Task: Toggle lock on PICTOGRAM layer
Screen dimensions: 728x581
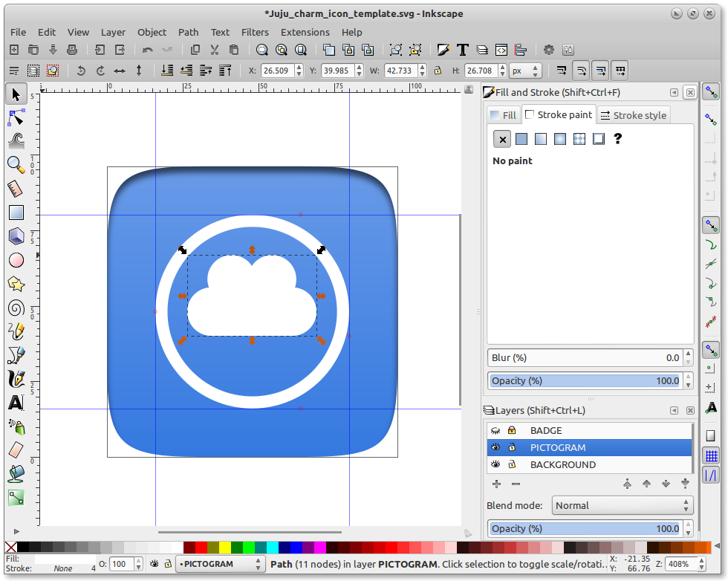Action: (x=512, y=448)
